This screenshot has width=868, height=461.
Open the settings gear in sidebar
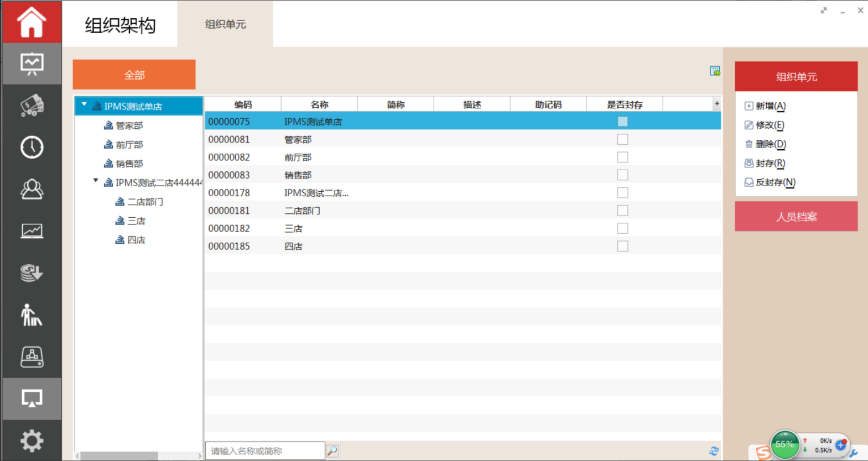(x=32, y=441)
